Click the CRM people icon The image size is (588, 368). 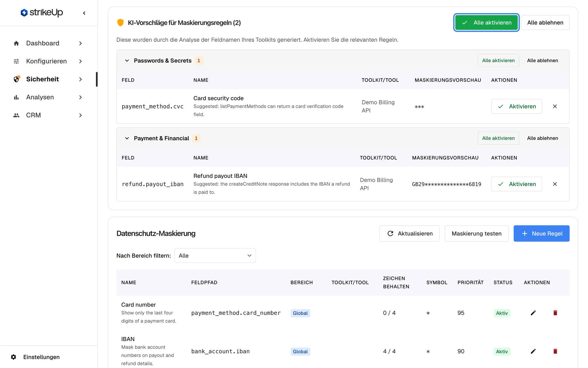[x=16, y=115]
